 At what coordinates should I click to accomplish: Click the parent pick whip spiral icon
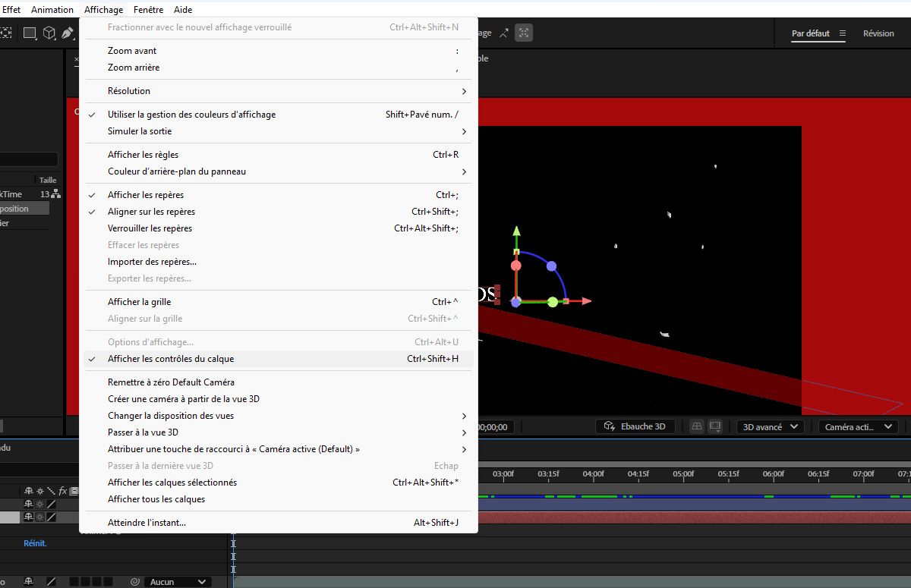coord(134,582)
